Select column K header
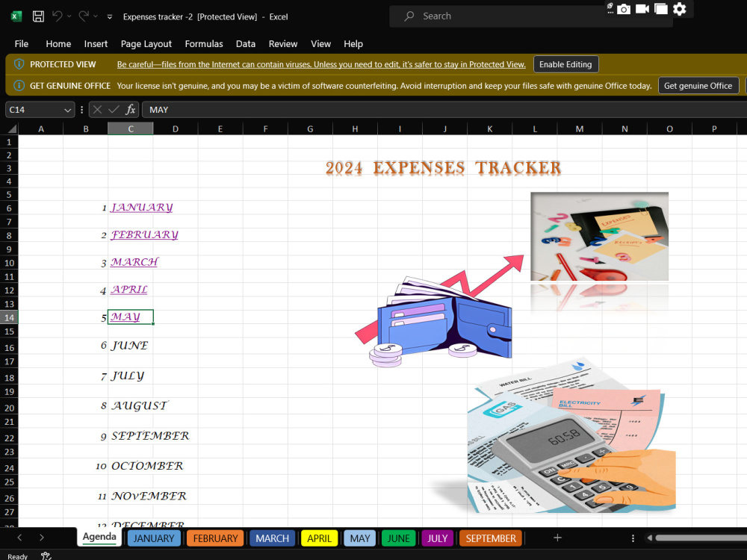 pos(490,128)
